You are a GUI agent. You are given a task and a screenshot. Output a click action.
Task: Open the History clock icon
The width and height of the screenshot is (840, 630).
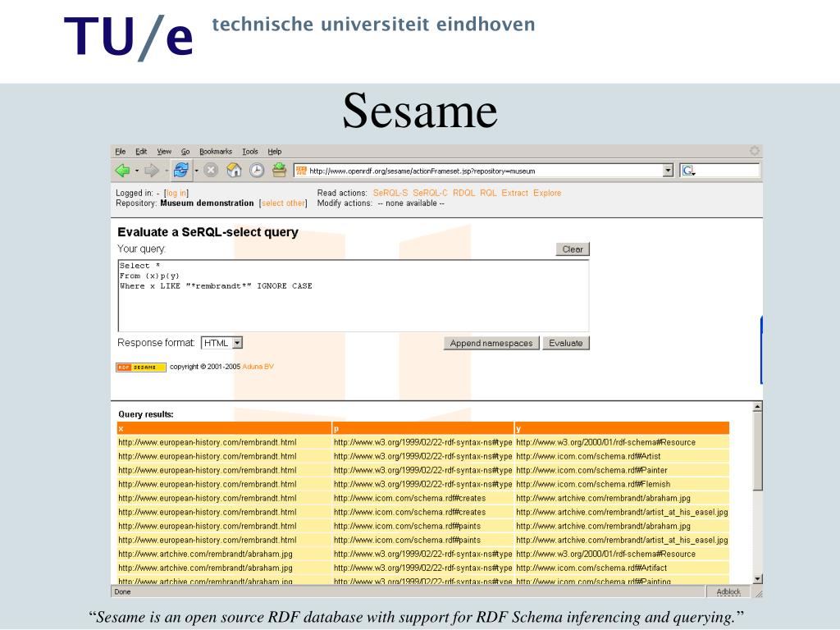click(257, 171)
